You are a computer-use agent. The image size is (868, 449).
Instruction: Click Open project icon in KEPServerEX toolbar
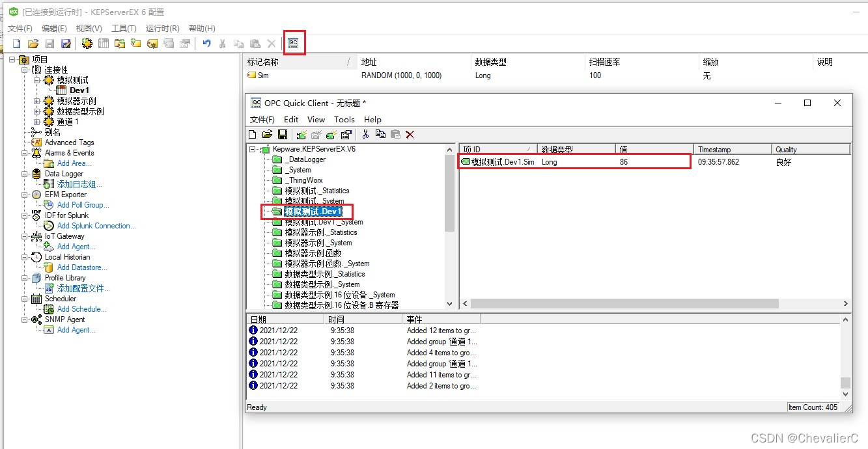pos(33,44)
